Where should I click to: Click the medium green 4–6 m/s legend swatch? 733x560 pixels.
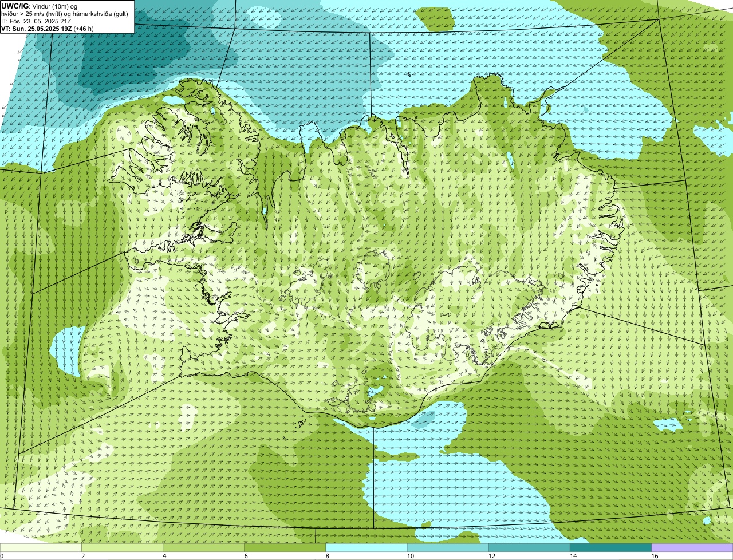pyautogui.click(x=204, y=547)
